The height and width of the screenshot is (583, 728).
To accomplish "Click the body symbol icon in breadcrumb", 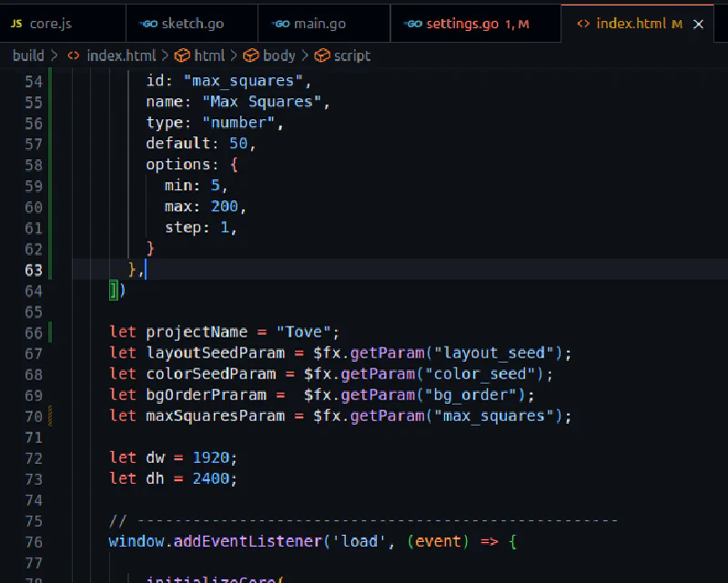I will coord(251,55).
